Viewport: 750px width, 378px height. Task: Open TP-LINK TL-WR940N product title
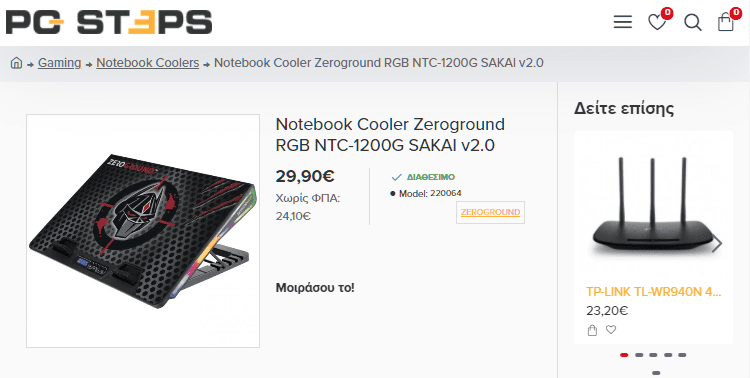[653, 292]
